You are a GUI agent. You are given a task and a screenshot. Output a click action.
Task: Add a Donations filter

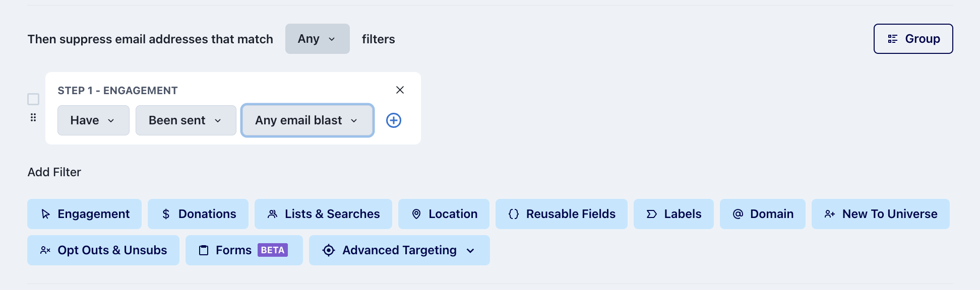[x=198, y=214]
